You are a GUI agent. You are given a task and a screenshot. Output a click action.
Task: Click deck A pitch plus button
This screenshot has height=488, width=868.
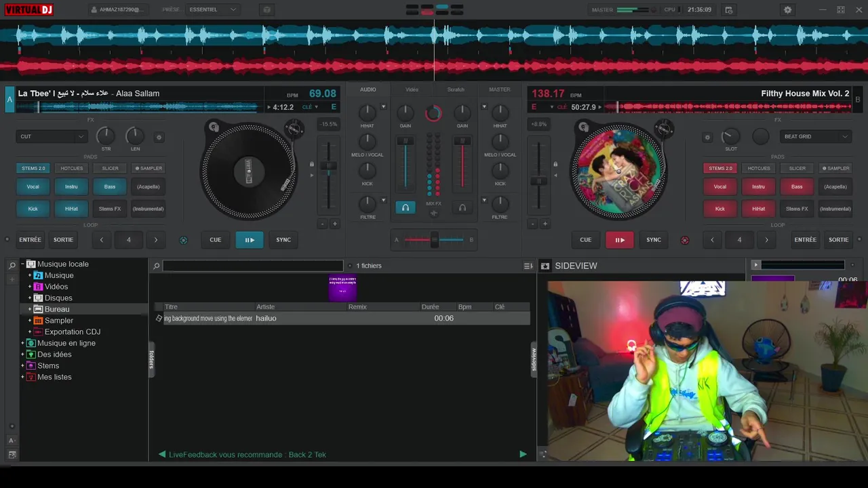[334, 224]
